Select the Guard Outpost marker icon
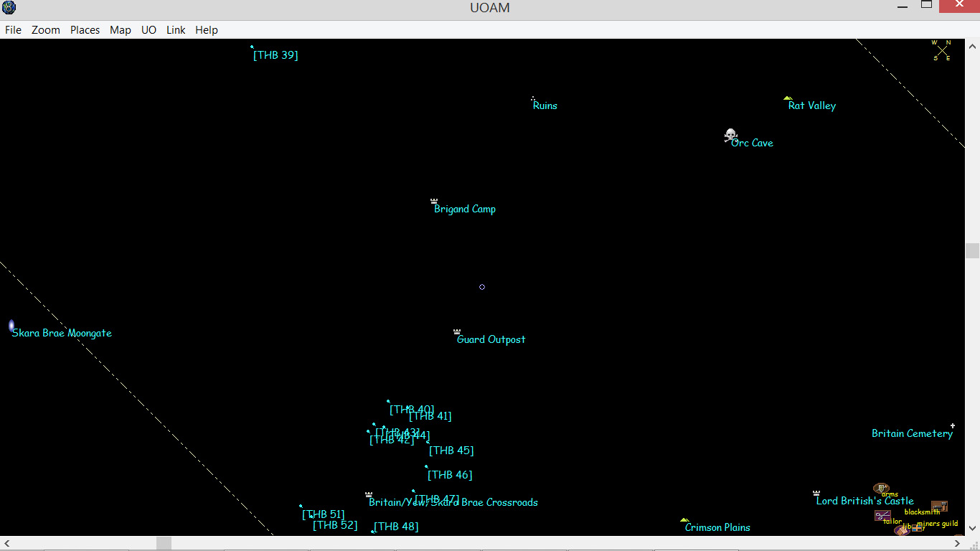The image size is (980, 551). coord(457,331)
